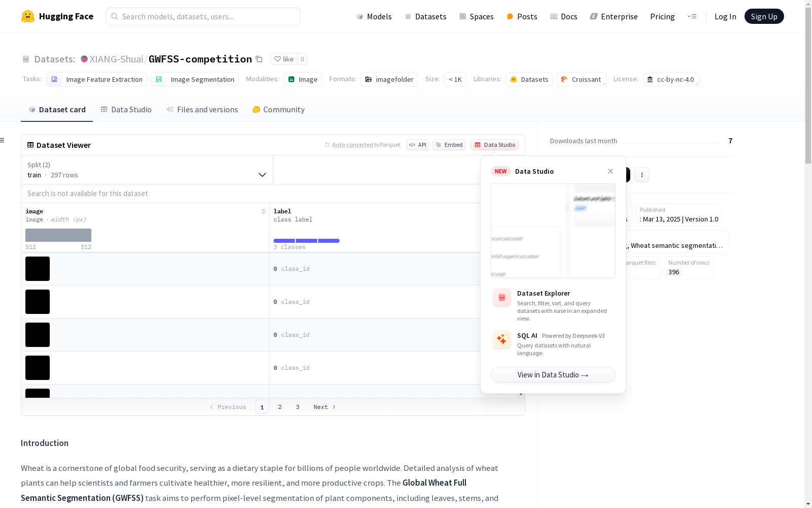Screen dimensions: 812x508
Task: Open the three-dot more options button
Action: point(642,175)
